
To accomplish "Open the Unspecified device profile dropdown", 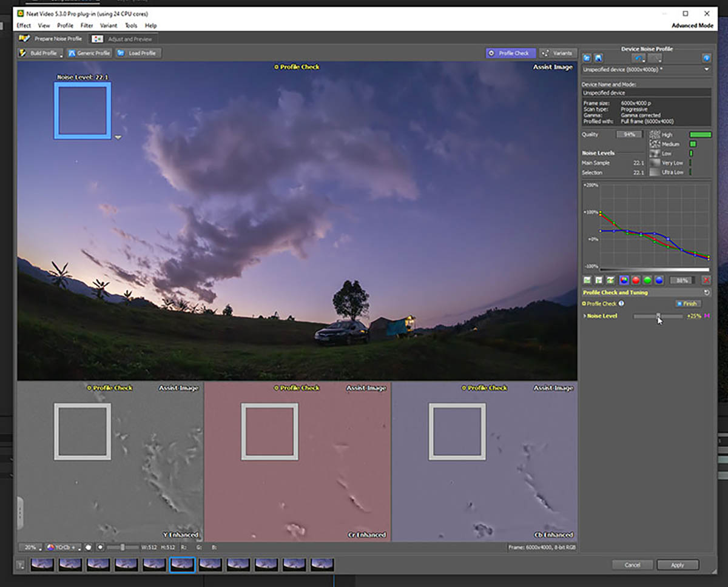I will (706, 70).
